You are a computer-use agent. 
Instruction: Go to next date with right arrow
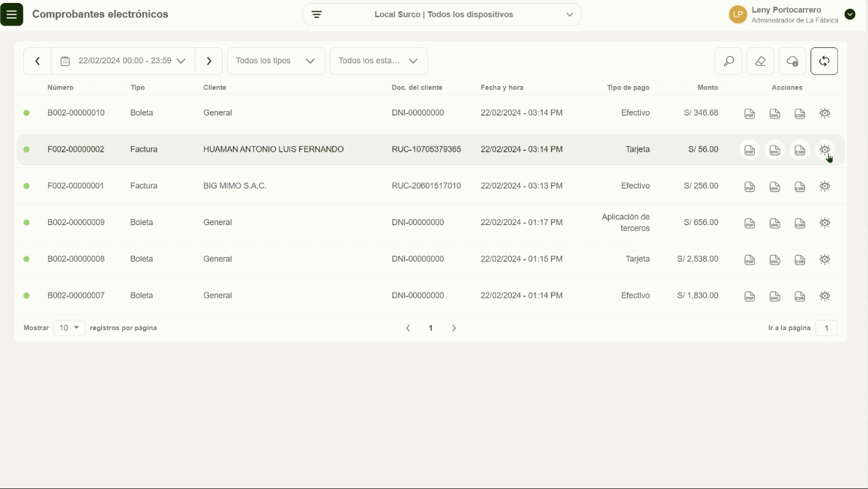coord(208,61)
